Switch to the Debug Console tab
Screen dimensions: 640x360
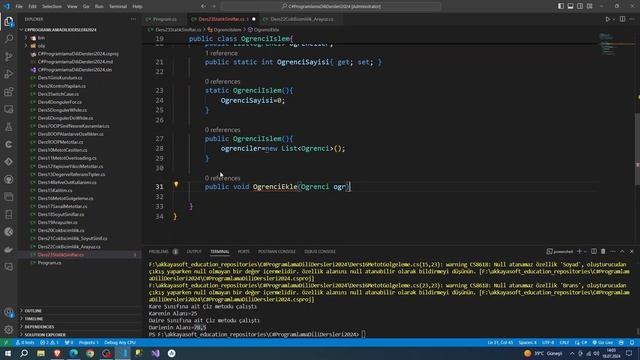tap(320, 251)
